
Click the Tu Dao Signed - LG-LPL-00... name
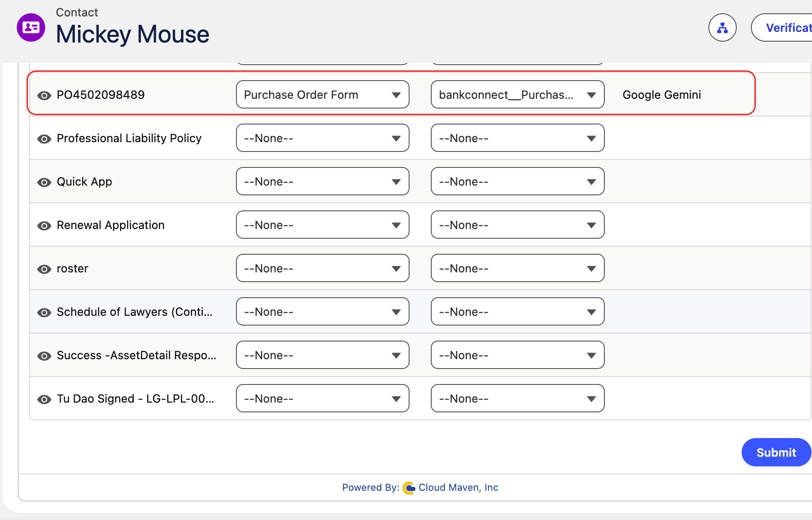tap(135, 399)
